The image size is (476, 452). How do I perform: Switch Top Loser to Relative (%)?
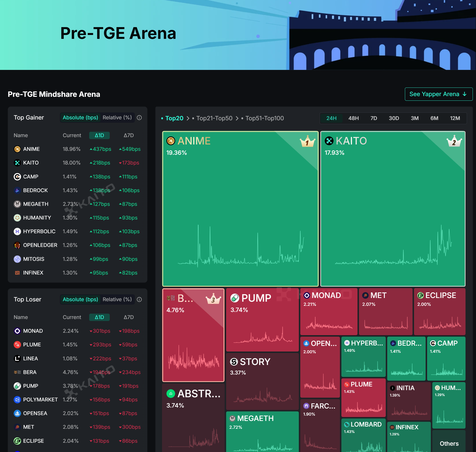pyautogui.click(x=117, y=299)
